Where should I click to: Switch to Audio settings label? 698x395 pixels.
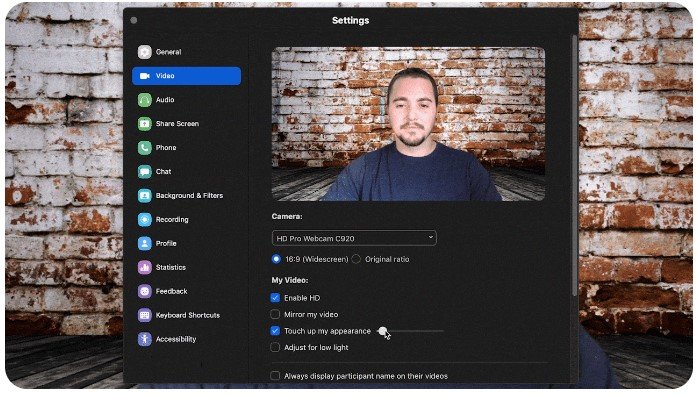[x=165, y=100]
